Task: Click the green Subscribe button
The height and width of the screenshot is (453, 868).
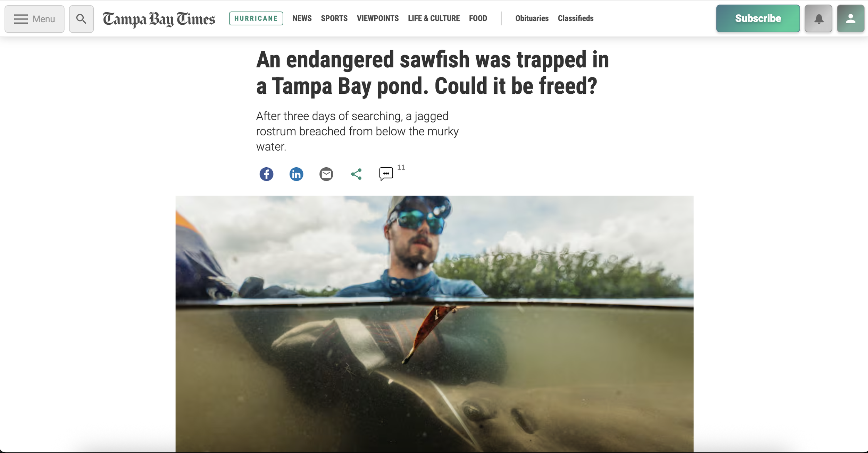Action: (x=758, y=18)
